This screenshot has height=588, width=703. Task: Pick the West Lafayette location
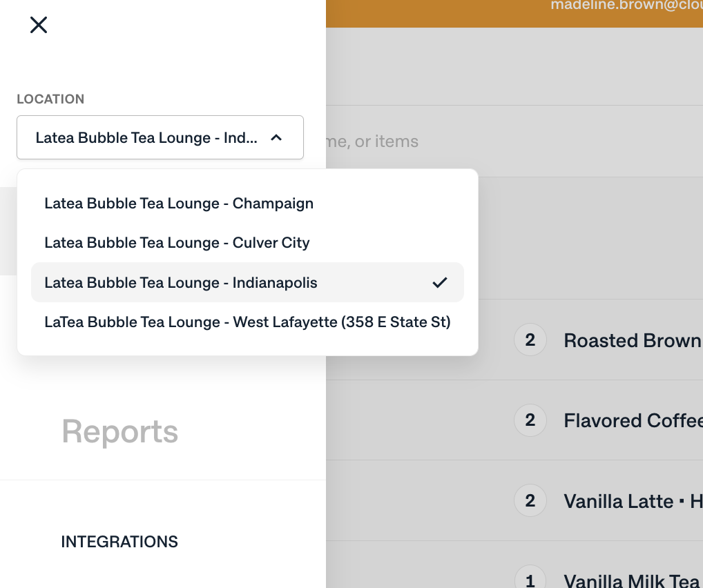pyautogui.click(x=247, y=322)
